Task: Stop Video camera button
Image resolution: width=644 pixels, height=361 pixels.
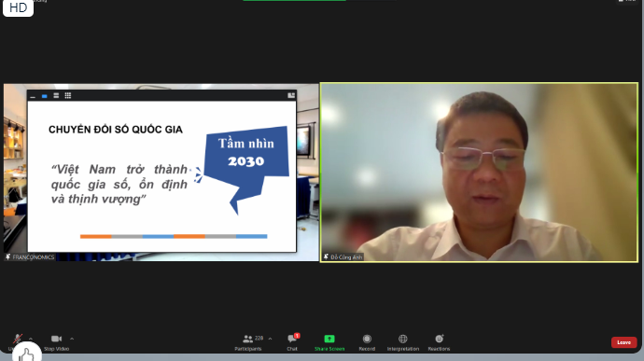Action: point(56,342)
